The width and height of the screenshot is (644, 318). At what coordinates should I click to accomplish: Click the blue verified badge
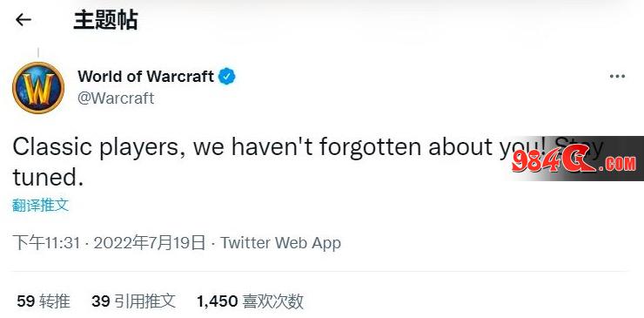click(x=227, y=77)
